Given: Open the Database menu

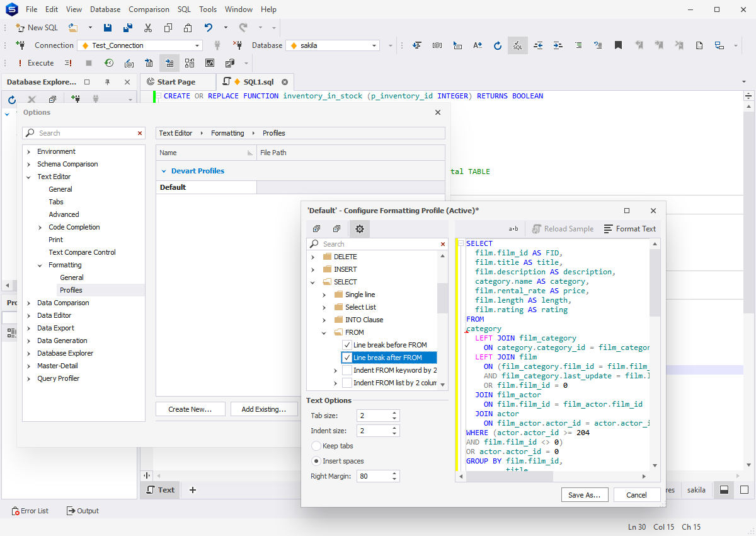Looking at the screenshot, I should (105, 9).
